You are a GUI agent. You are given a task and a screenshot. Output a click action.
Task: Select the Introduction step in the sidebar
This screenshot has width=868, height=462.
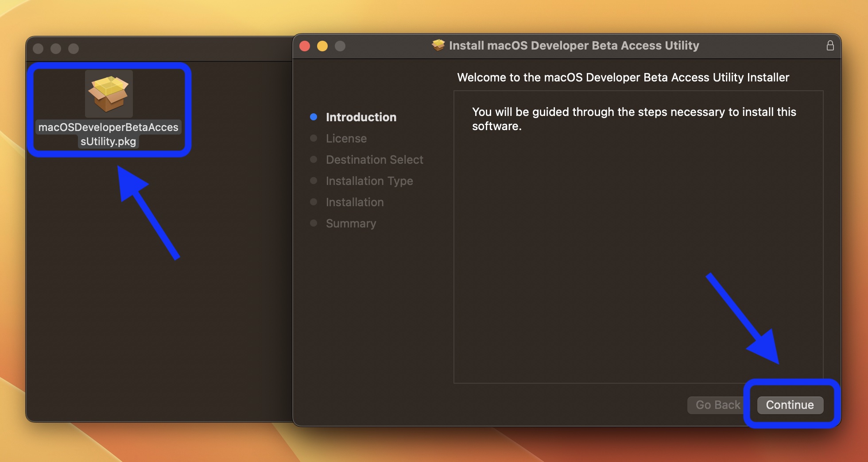click(x=361, y=117)
